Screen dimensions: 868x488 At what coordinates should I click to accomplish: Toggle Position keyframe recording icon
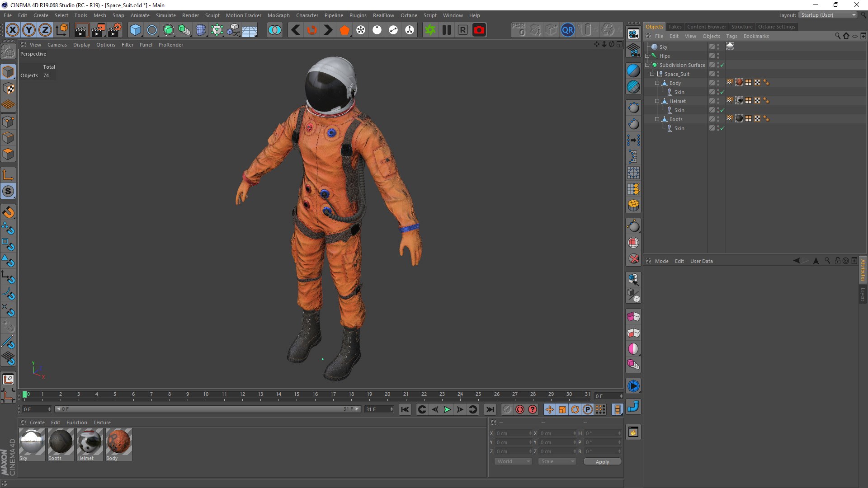coord(549,409)
